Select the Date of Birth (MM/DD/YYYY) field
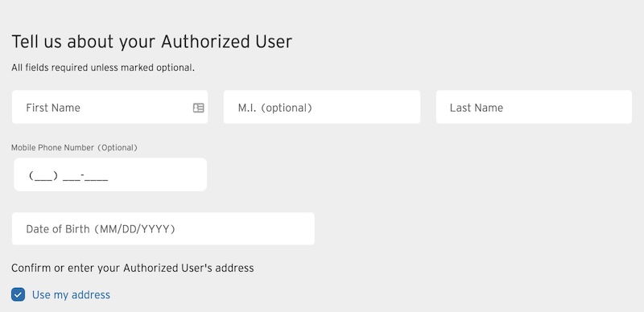The width and height of the screenshot is (644, 312). coord(163,228)
